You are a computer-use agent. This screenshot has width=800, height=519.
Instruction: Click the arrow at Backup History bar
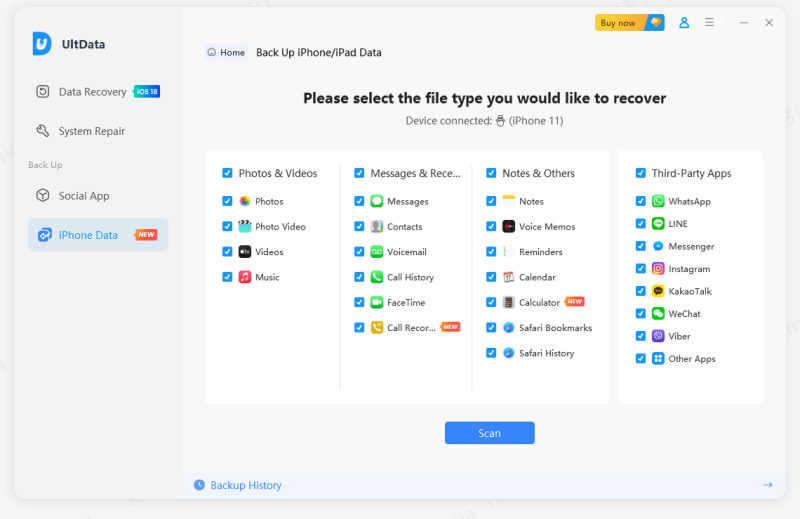[767, 485]
